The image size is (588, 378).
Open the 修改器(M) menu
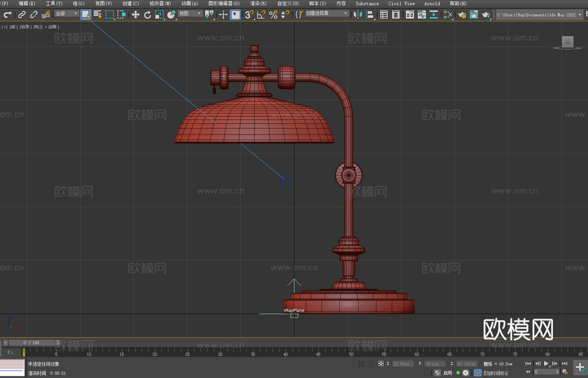(160, 3)
